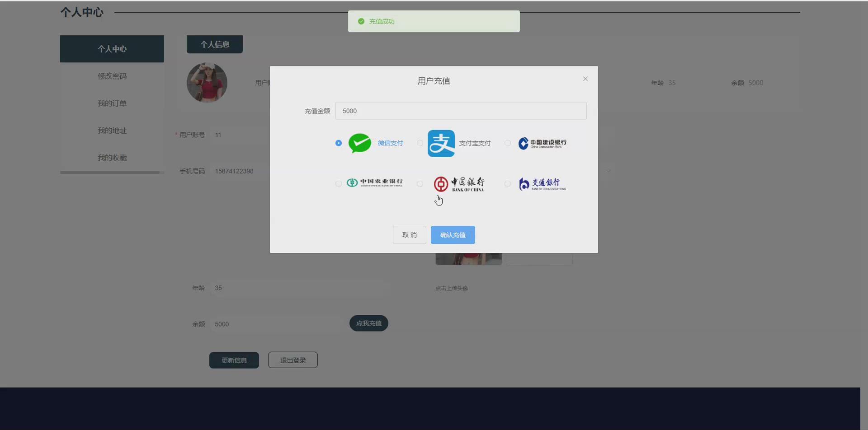
Task: Click the 充值金额 input field
Action: click(461, 111)
